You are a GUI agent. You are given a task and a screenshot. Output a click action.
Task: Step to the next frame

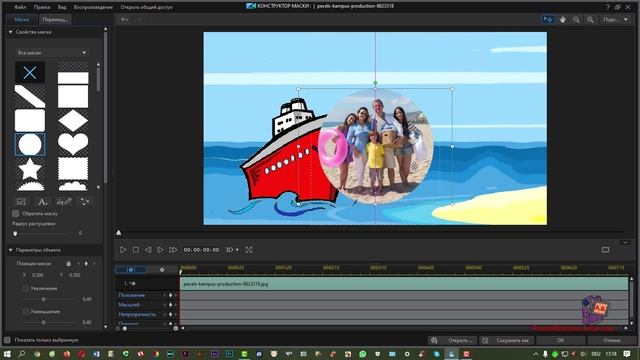pyautogui.click(x=160, y=250)
